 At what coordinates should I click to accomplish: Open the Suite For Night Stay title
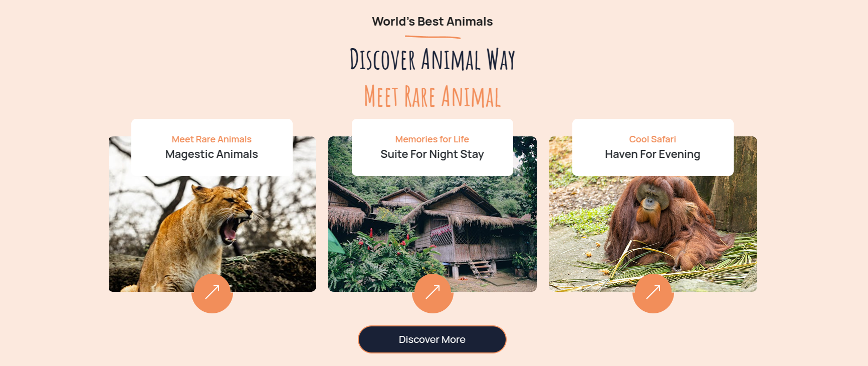tap(432, 154)
